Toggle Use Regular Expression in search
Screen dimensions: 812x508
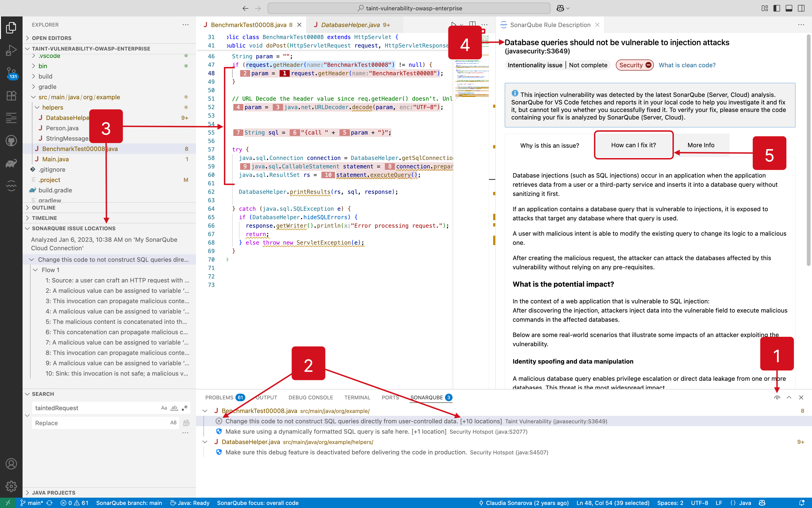point(184,408)
